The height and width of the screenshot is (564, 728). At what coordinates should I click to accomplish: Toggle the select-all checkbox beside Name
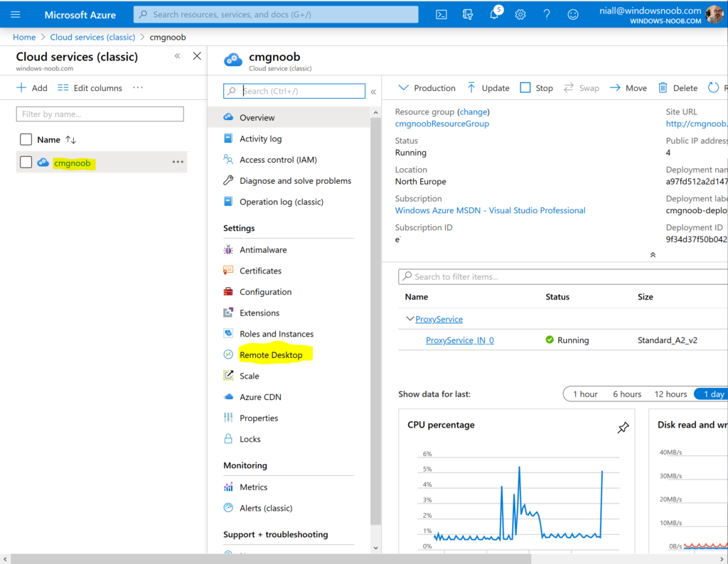(26, 139)
